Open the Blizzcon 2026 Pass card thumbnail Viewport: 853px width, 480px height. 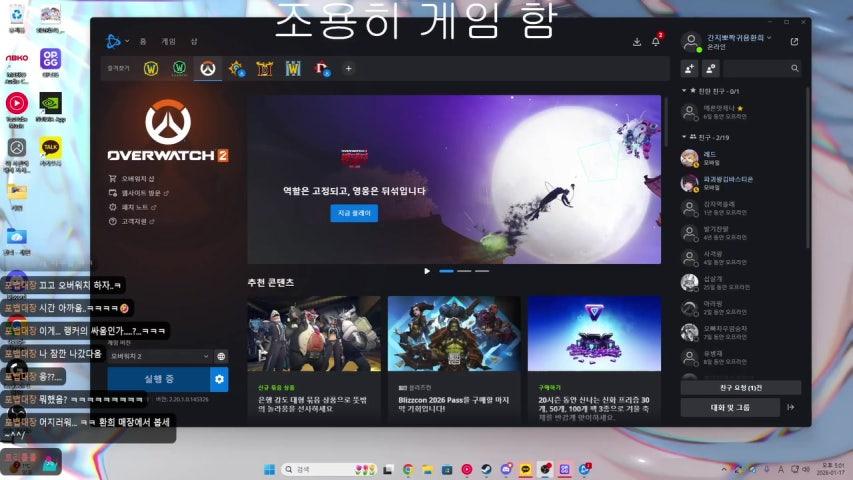tap(454, 334)
